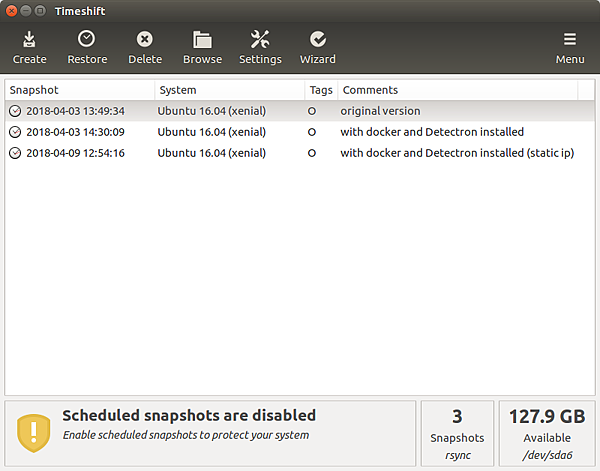Open the Restore snapshot tool
The width and height of the screenshot is (600, 471).
pyautogui.click(x=87, y=48)
